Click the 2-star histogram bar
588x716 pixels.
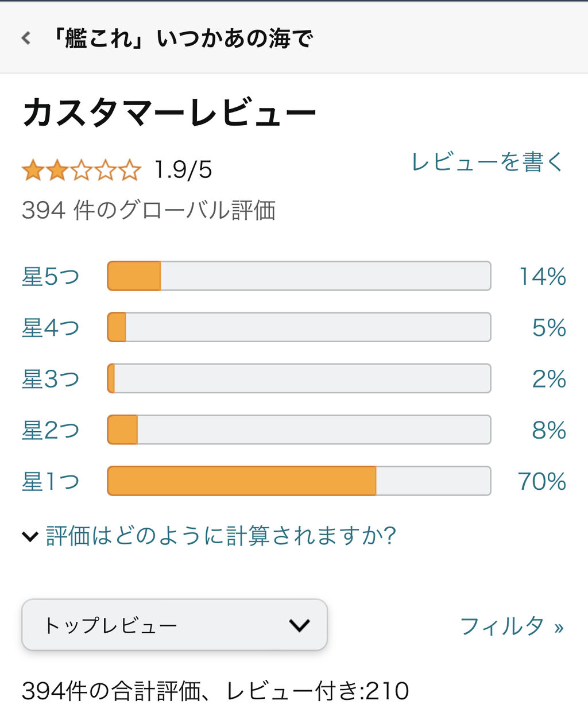pos(299,430)
